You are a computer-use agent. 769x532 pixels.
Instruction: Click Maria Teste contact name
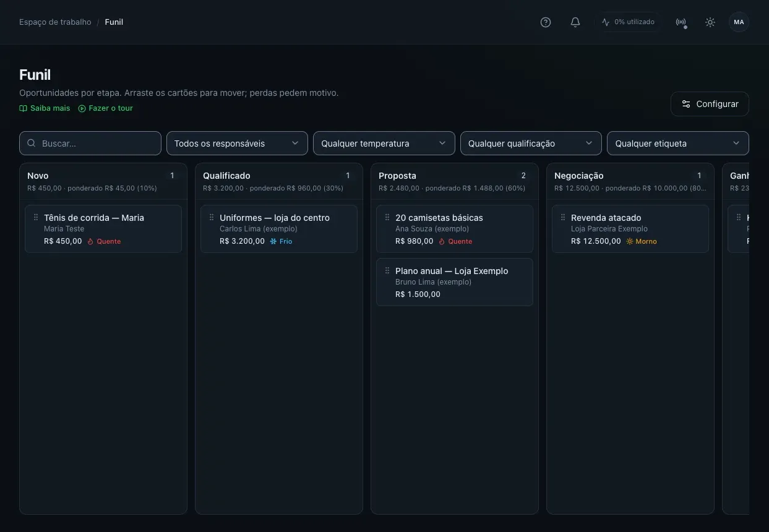click(64, 229)
